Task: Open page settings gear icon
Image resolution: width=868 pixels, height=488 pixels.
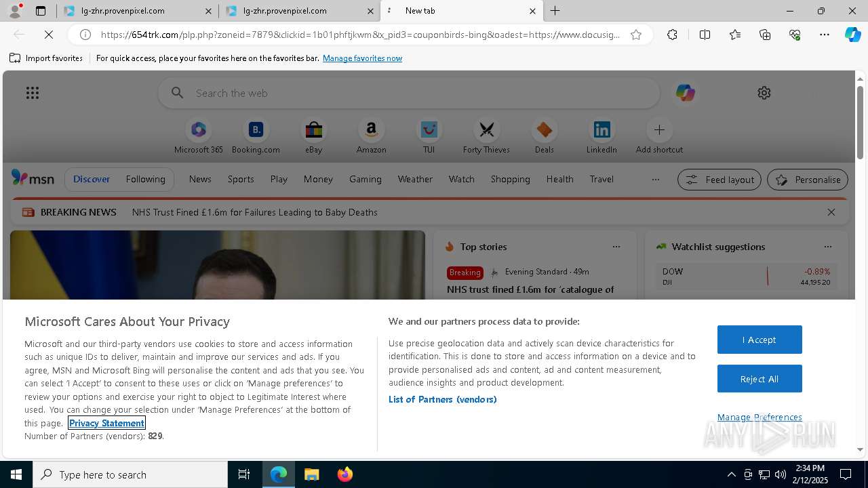Action: tap(764, 93)
